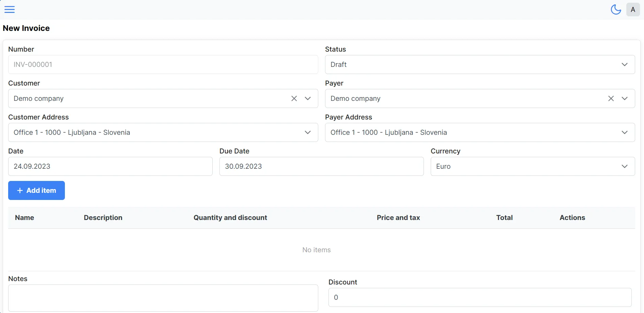The image size is (644, 313).
Task: Open the hamburger navigation menu
Action: [9, 9]
